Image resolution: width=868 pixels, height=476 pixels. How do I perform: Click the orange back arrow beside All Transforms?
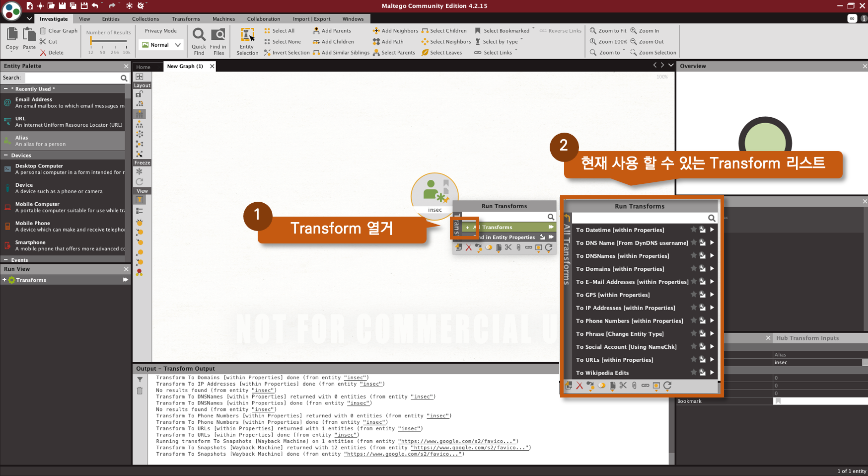[567, 218]
